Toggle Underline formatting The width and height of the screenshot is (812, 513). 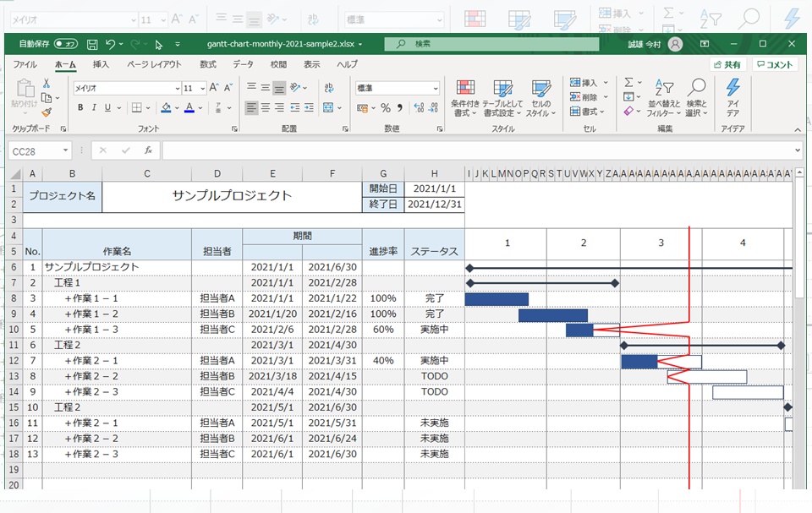pos(107,107)
